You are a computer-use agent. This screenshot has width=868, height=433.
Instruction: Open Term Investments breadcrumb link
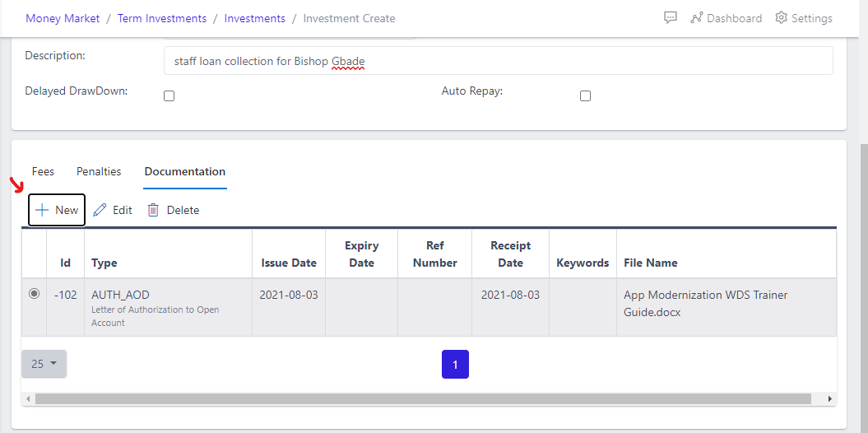click(x=162, y=18)
